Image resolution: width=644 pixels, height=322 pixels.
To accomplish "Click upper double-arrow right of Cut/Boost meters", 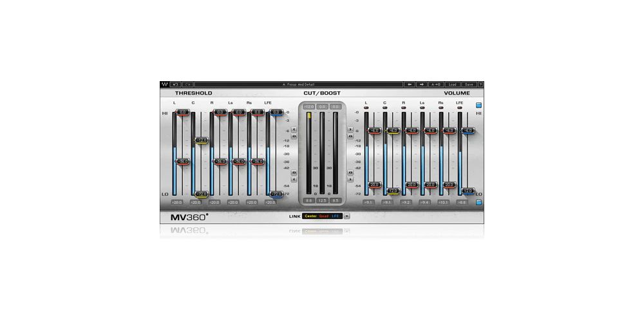I will coord(350,136).
